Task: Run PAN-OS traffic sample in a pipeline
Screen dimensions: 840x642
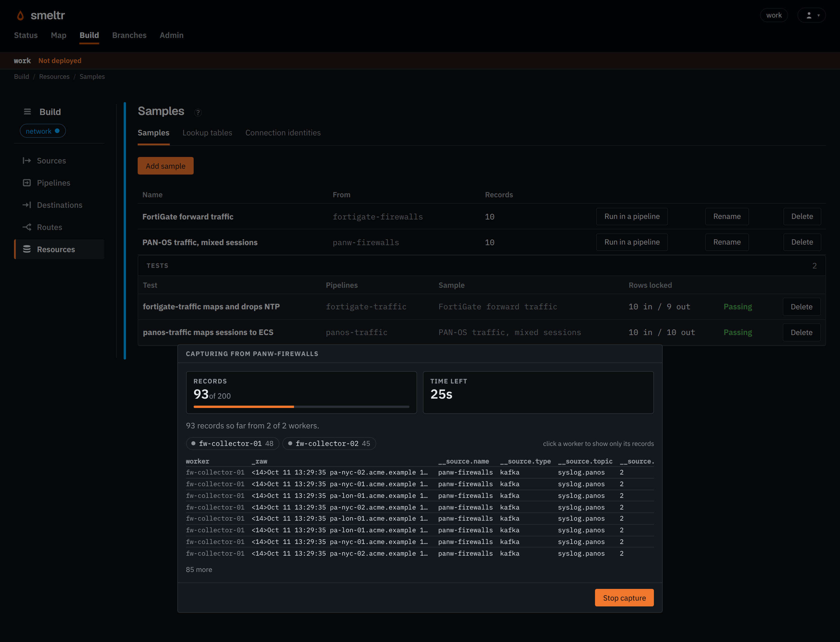Action: pyautogui.click(x=632, y=242)
